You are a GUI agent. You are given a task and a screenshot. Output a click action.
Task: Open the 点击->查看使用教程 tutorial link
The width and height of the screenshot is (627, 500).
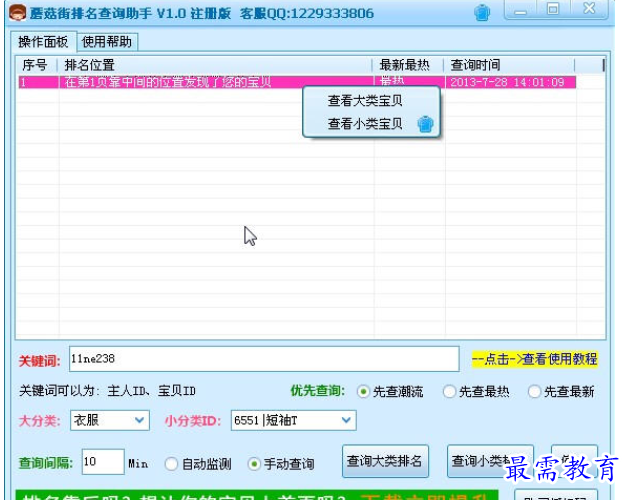535,359
